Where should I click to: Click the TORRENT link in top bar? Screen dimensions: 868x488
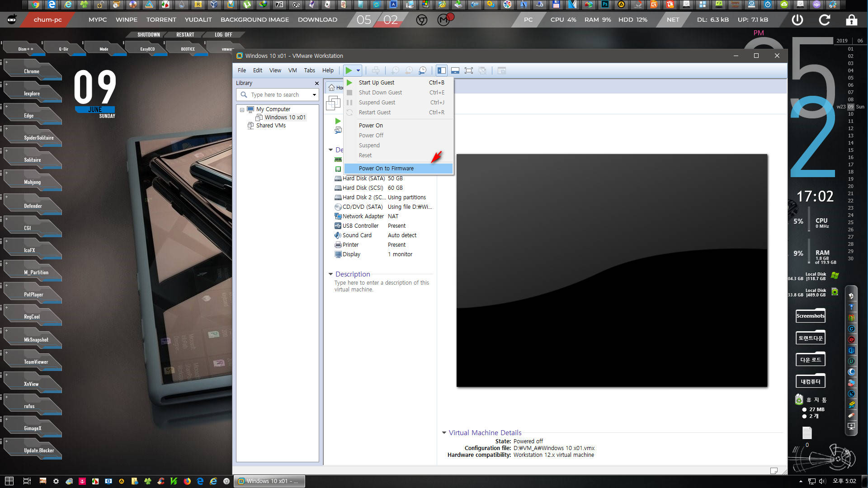click(x=161, y=20)
